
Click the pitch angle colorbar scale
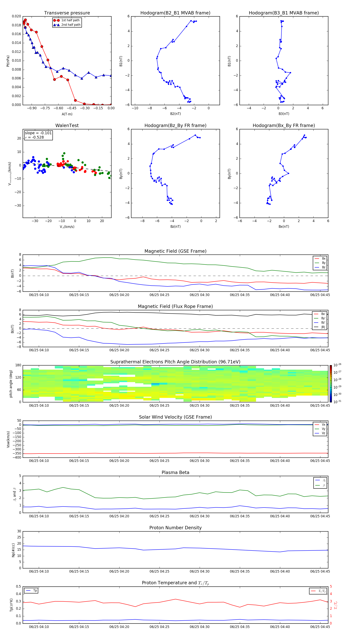pyautogui.click(x=331, y=384)
